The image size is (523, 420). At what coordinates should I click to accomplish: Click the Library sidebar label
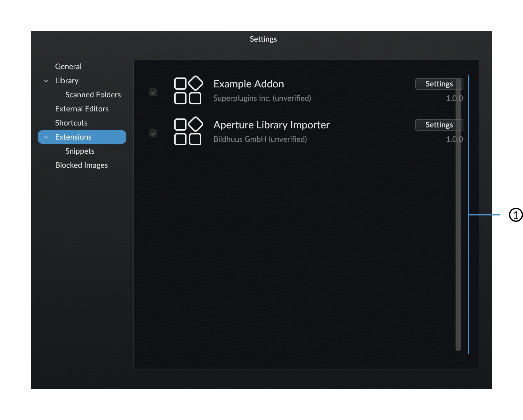[67, 81]
